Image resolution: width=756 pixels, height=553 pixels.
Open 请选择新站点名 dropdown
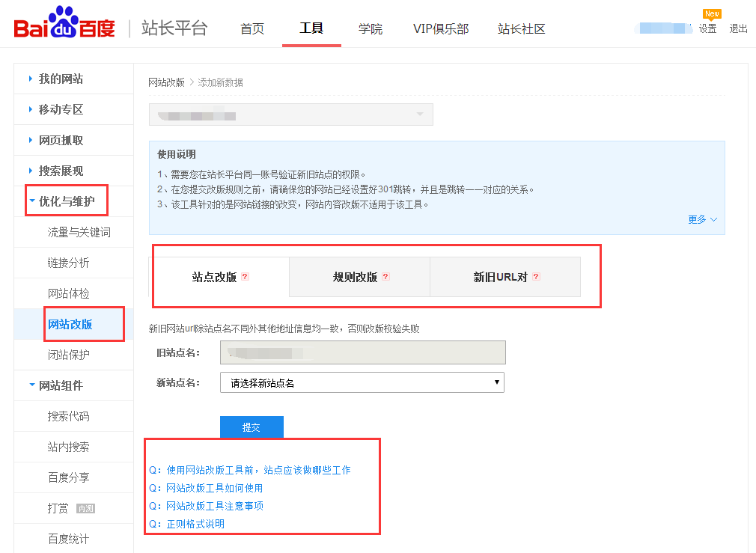(x=362, y=382)
